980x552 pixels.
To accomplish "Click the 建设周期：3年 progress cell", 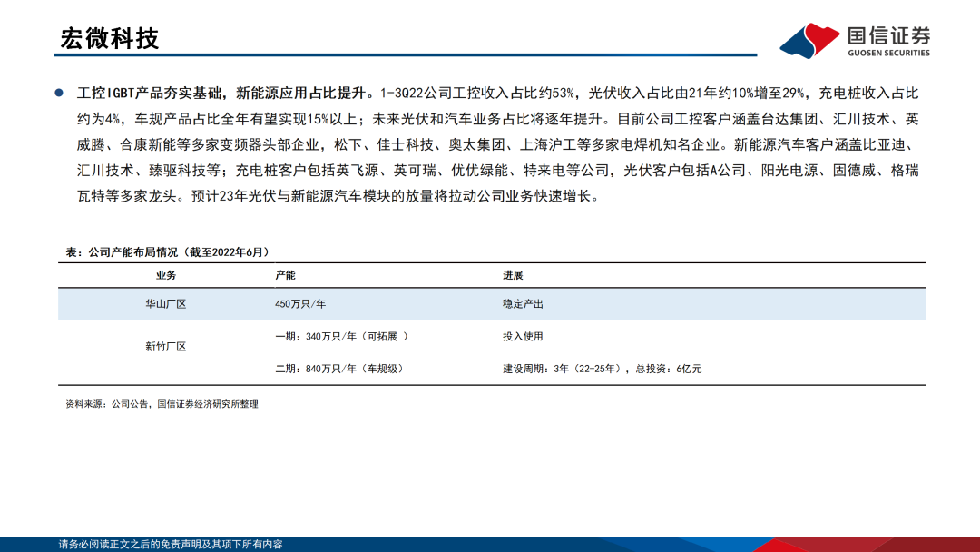I will pyautogui.click(x=602, y=369).
